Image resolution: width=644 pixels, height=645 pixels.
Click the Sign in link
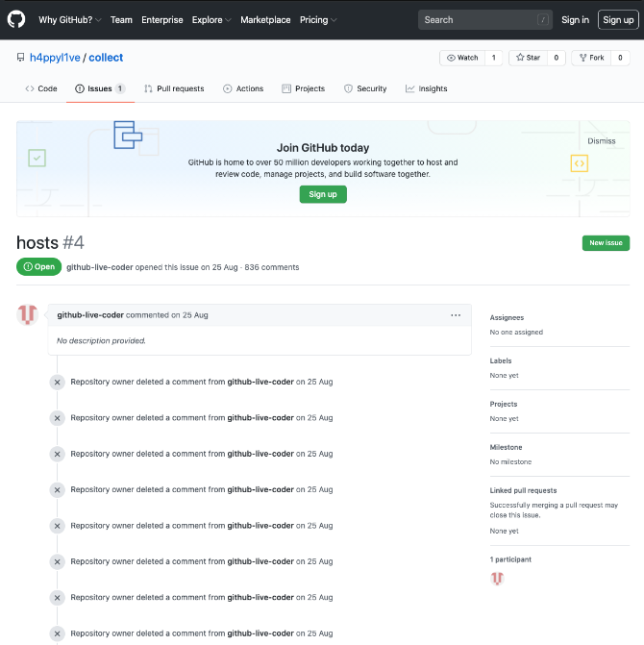(x=575, y=20)
